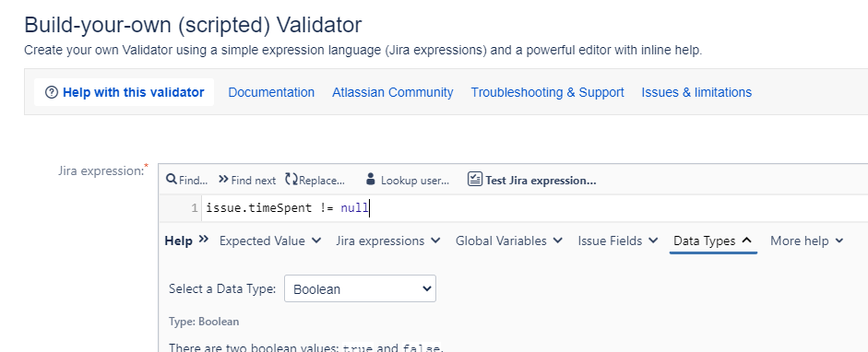Collapse the Data Types help tab
Viewport: 868px width, 352px height.
pos(713,241)
